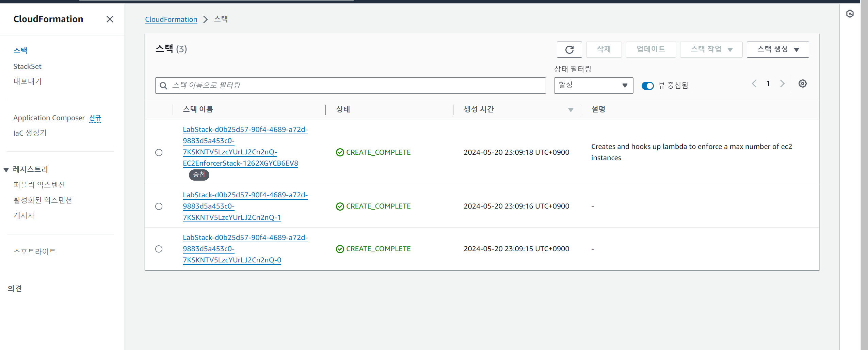The width and height of the screenshot is (868, 350).
Task: Click the search magnifier icon in the filter box
Action: pyautogui.click(x=163, y=86)
